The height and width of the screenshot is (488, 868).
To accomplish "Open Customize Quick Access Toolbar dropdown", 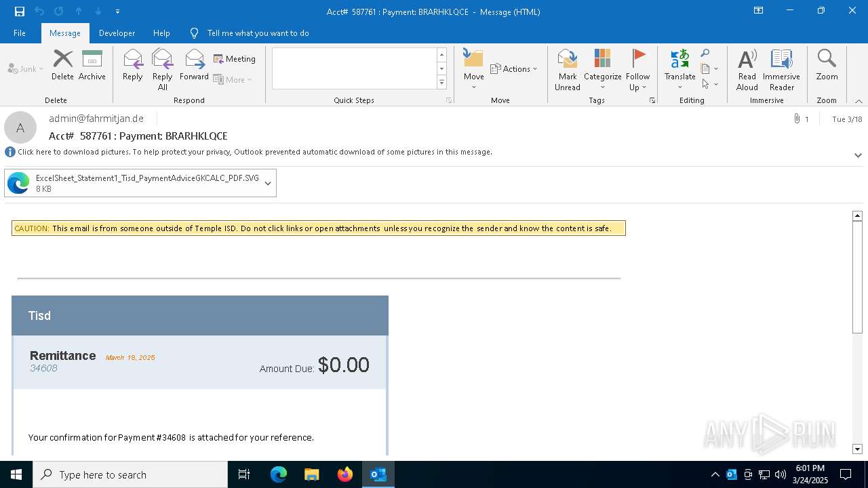I will click(117, 12).
